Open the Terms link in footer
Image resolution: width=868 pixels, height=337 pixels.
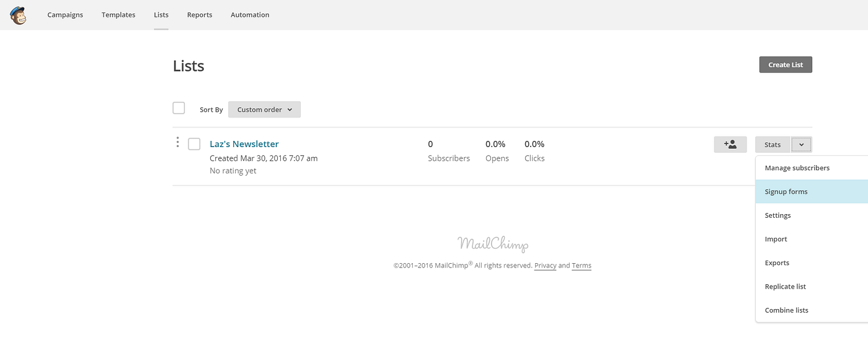[582, 266]
